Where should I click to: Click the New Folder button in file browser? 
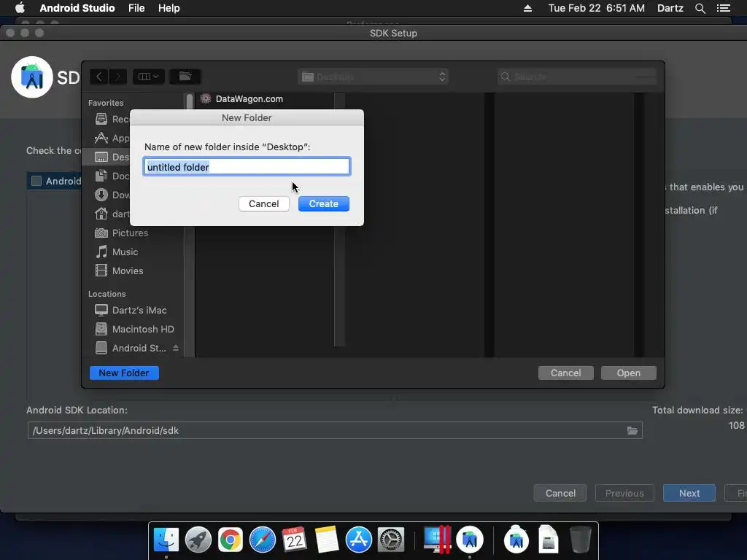tap(124, 373)
